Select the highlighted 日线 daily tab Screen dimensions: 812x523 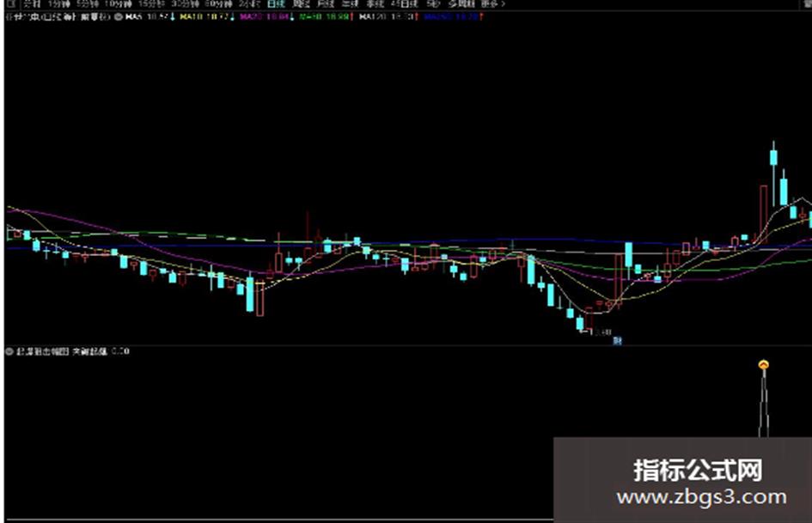277,3
